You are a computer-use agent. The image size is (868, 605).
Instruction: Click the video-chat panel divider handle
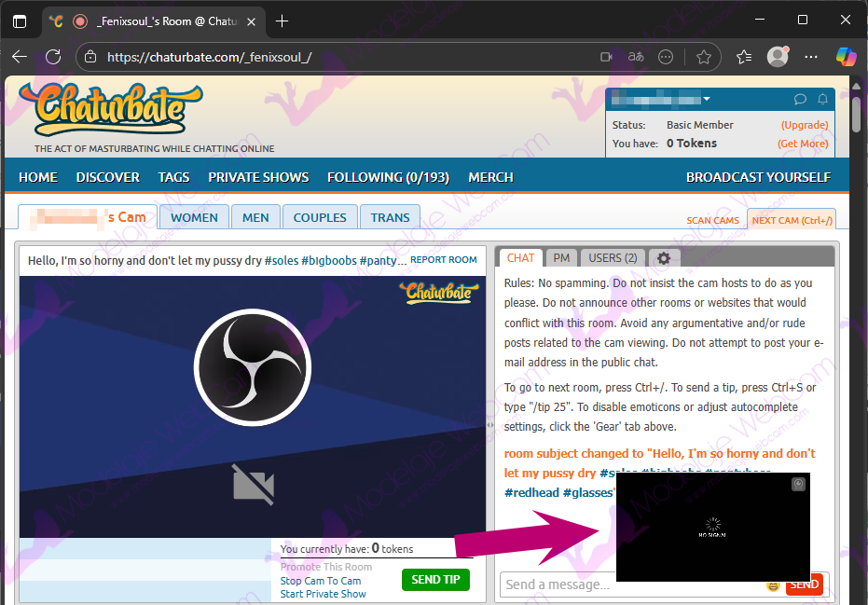[489, 425]
